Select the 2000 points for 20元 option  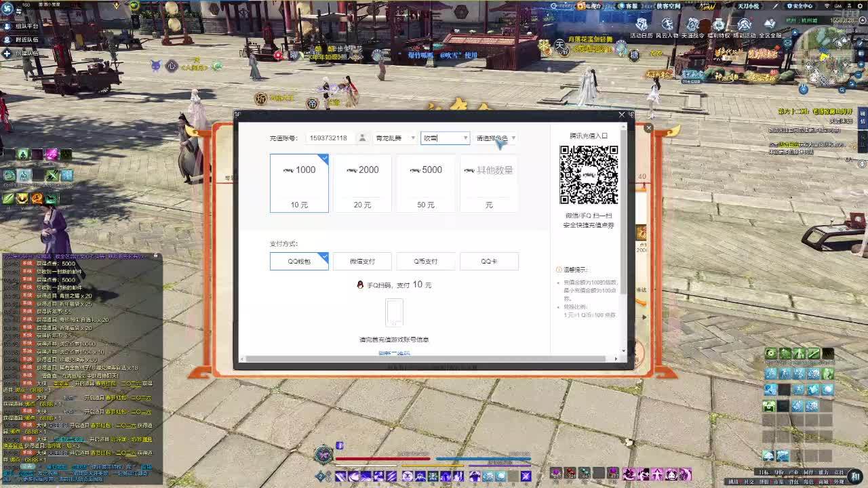tap(362, 183)
